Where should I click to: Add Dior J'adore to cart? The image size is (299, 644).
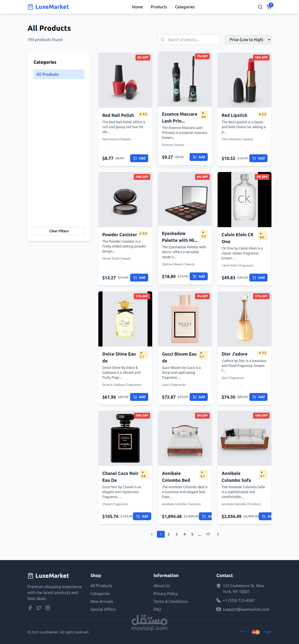tap(258, 397)
